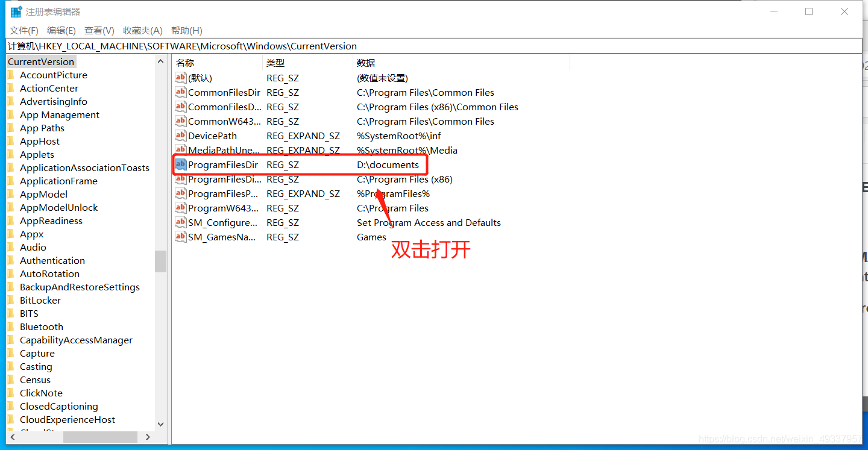Open the 文件(F) menu
Screen dimensions: 868x450
[x=24, y=31]
